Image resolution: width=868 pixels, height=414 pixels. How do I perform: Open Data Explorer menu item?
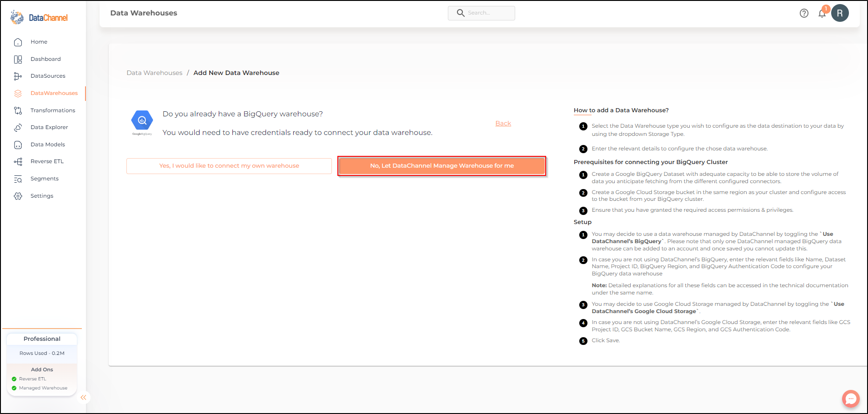[49, 127]
